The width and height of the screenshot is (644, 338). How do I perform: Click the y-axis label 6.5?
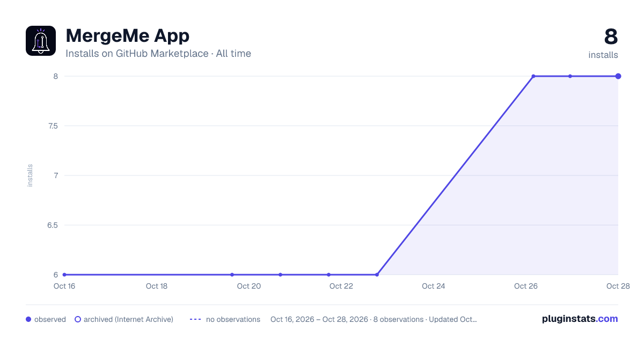pyautogui.click(x=52, y=225)
